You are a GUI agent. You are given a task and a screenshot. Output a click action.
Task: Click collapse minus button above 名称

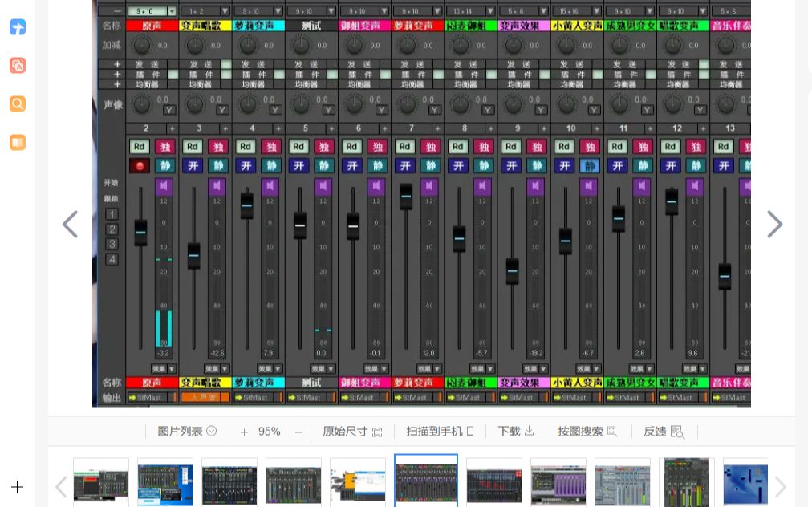[118, 11]
